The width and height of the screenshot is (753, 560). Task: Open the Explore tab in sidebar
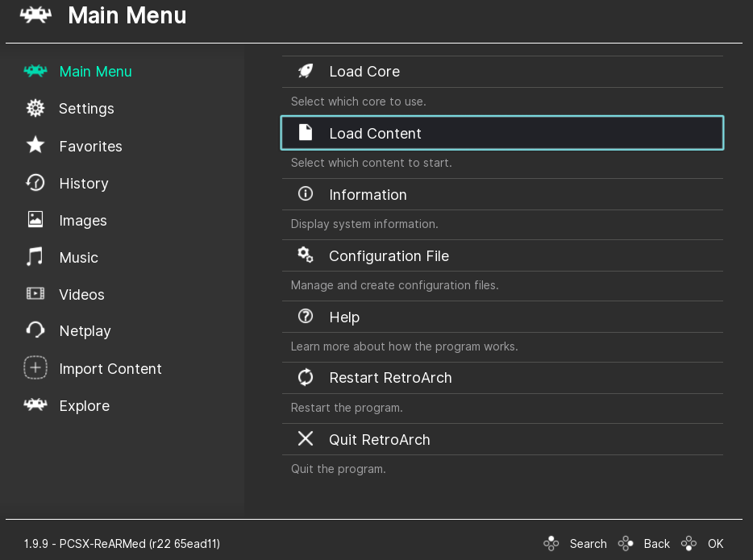[84, 405]
